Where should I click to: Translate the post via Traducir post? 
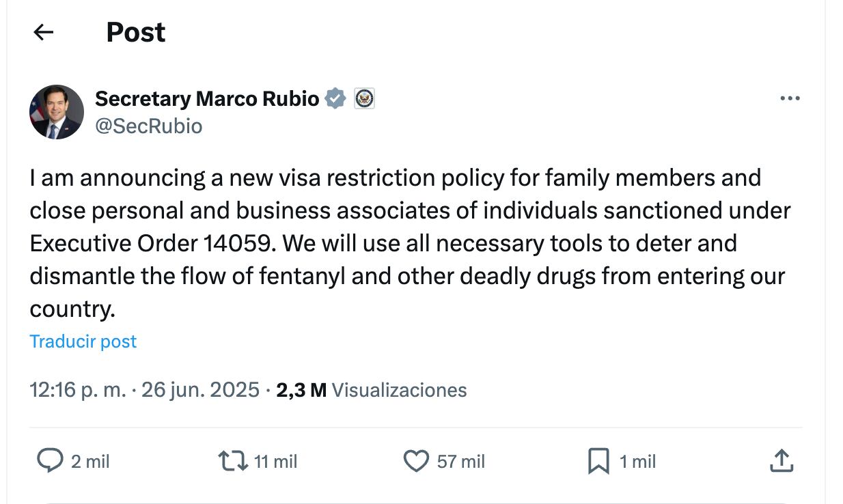tap(83, 341)
